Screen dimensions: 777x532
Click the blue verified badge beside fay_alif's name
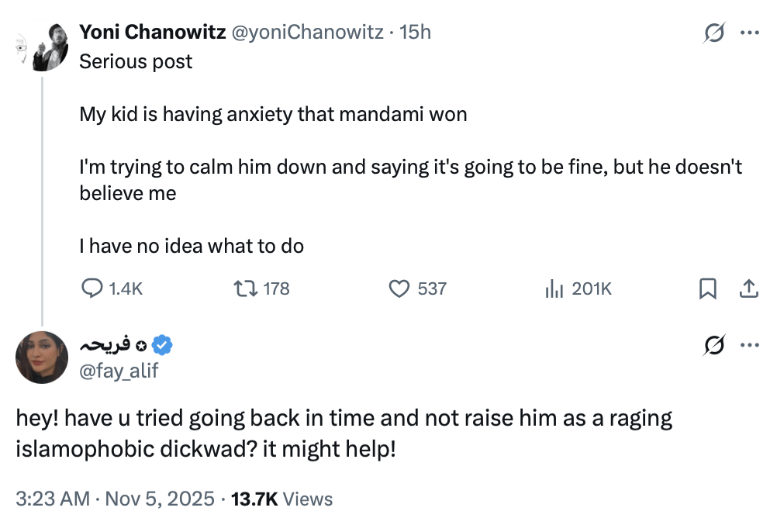click(163, 344)
